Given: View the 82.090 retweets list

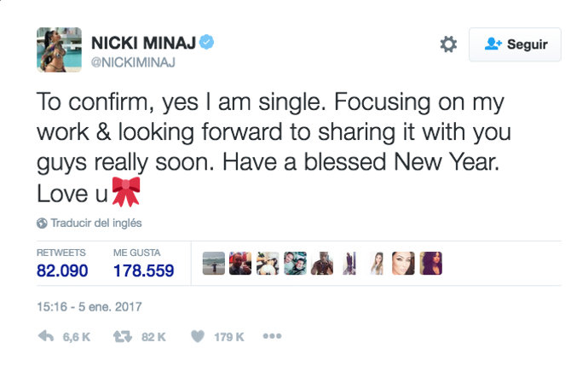Looking at the screenshot, I should click(63, 270).
